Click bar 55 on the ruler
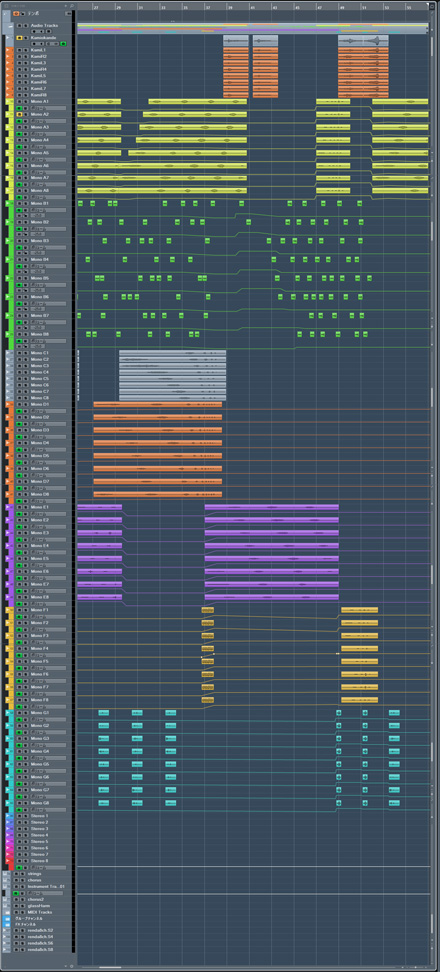The width and height of the screenshot is (440, 972). pyautogui.click(x=408, y=7)
